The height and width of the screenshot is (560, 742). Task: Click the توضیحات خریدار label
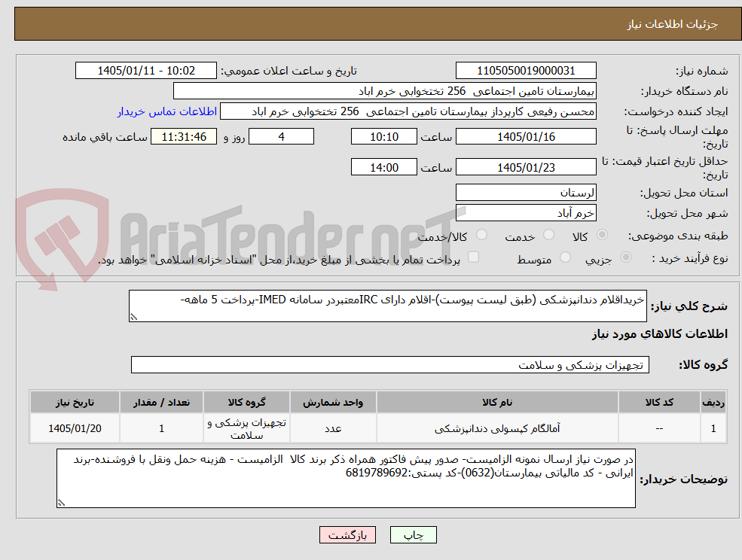(x=684, y=479)
